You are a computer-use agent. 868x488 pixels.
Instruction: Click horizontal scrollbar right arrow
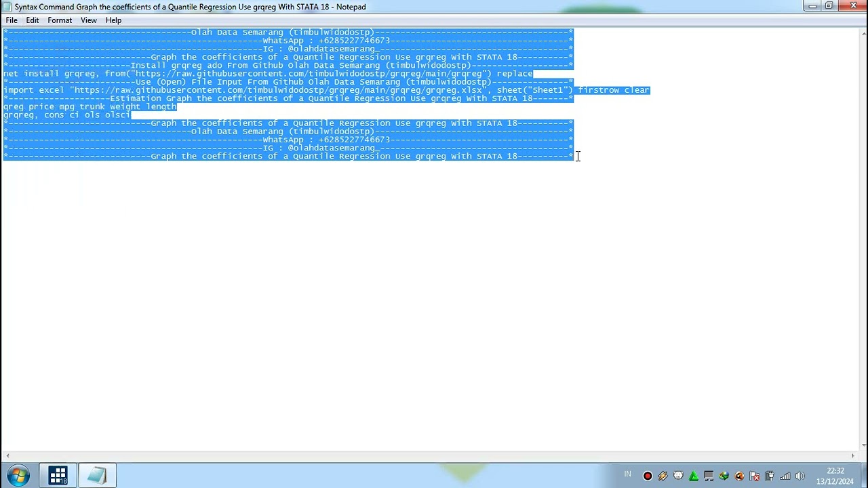(x=853, y=456)
